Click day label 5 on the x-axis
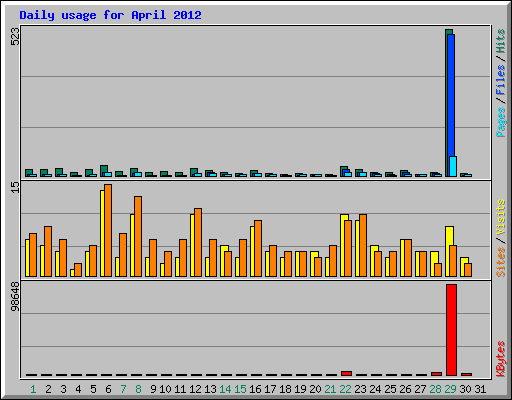 (x=93, y=389)
